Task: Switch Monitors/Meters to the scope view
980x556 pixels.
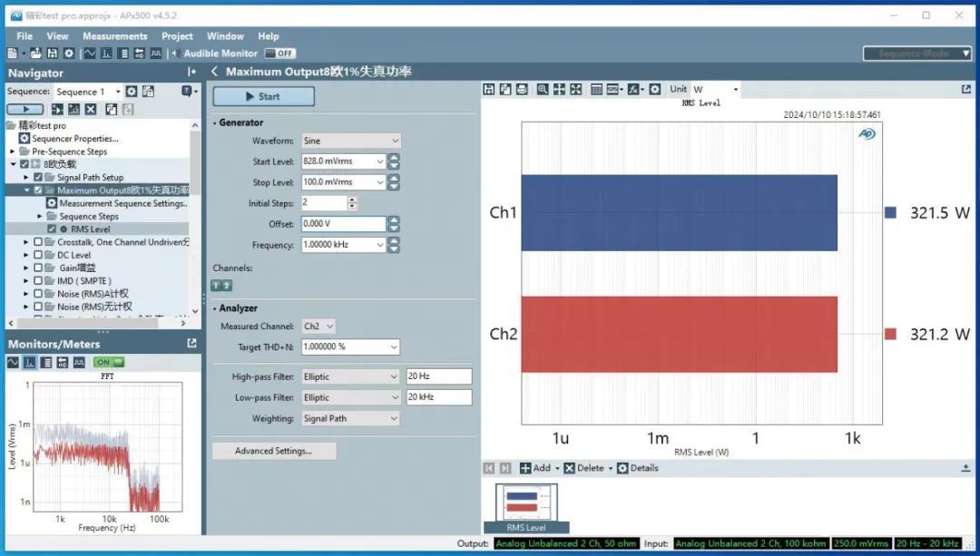Action: click(x=13, y=362)
